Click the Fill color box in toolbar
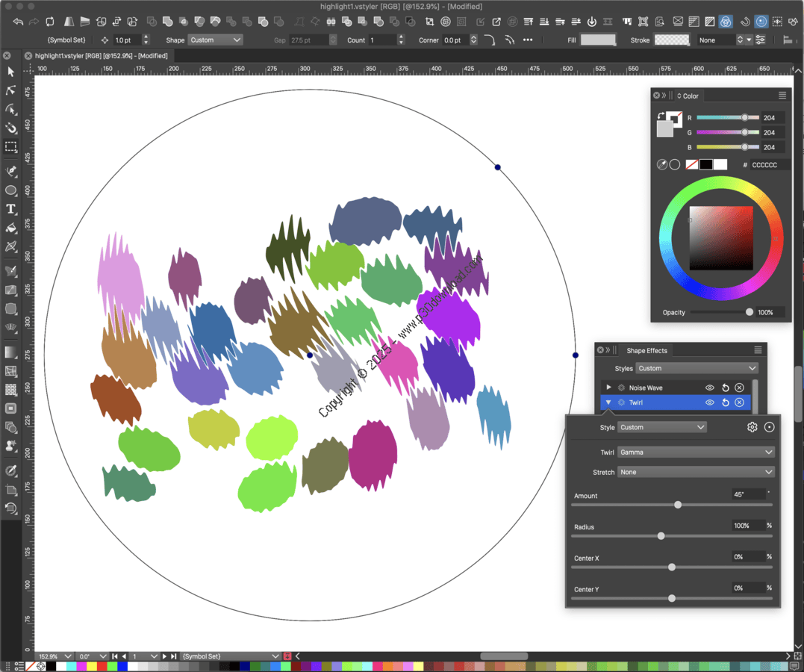Viewport: 804px width, 672px height. 598,40
